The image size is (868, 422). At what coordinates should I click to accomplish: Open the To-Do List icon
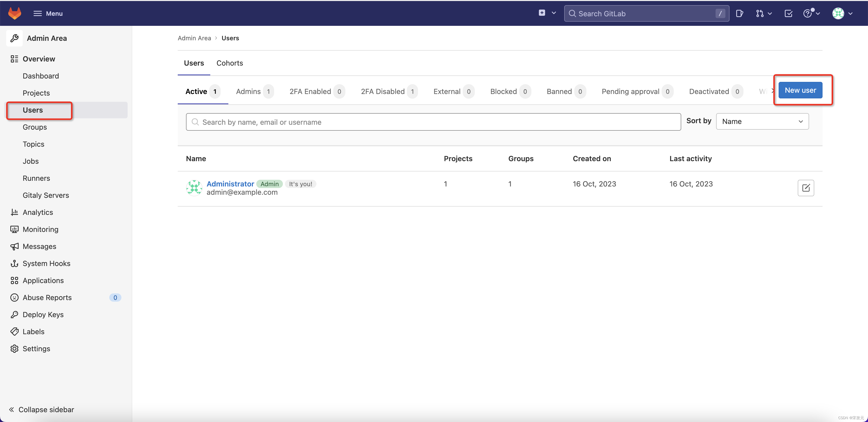(x=788, y=13)
